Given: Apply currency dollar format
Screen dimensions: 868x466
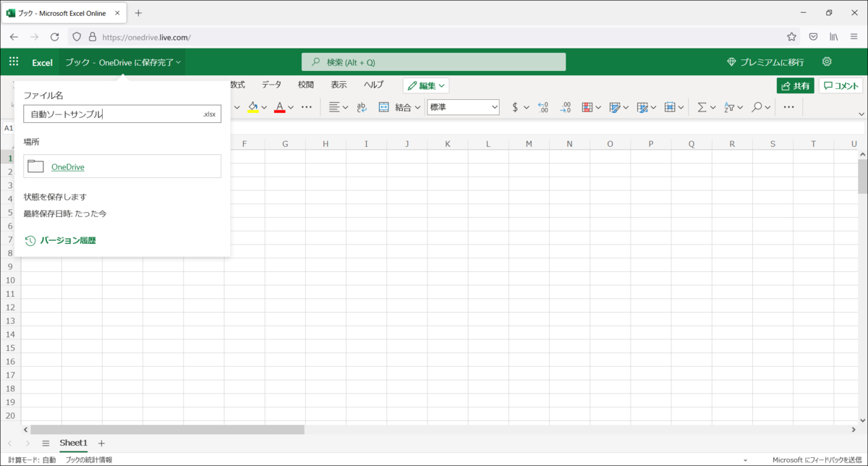Looking at the screenshot, I should pyautogui.click(x=515, y=107).
